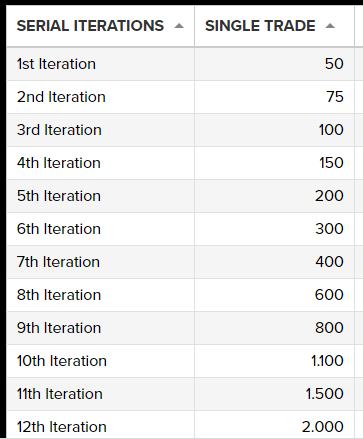Click the single trade value 1.100

tap(327, 361)
